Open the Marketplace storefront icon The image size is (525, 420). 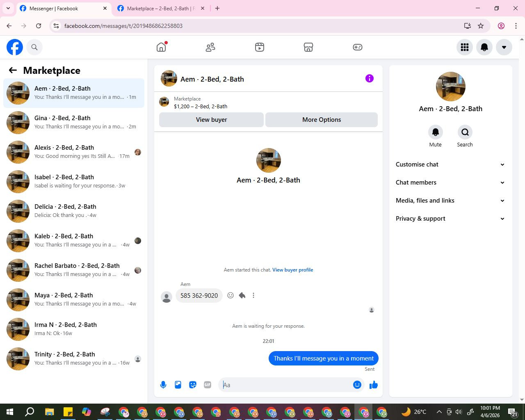click(308, 47)
